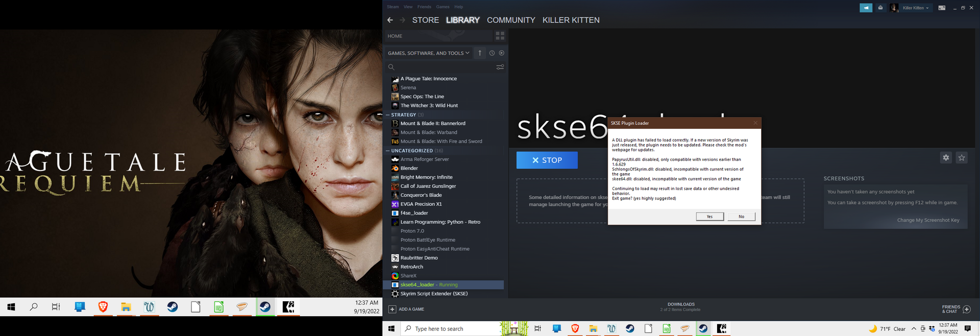980x336 pixels.
Task: Collapse the STRATEGY category
Action: click(x=387, y=115)
